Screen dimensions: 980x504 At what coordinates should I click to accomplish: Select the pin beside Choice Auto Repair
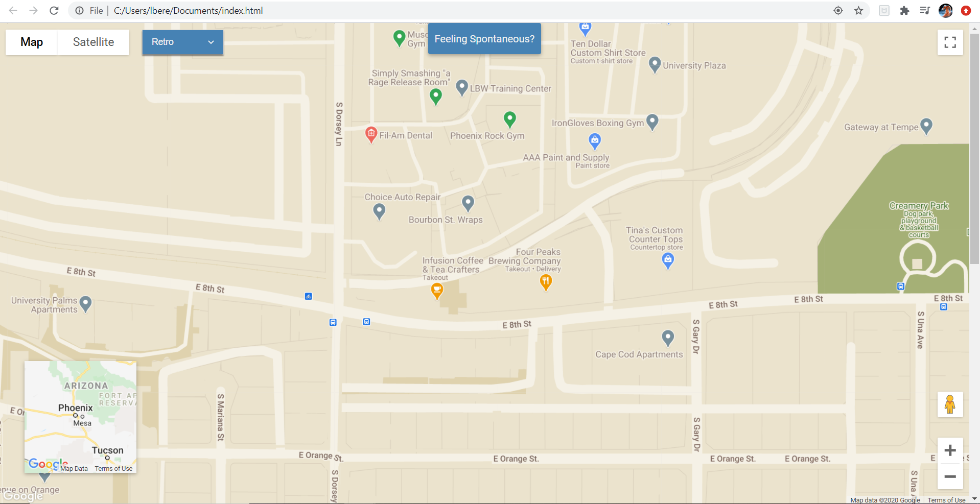[x=379, y=211]
